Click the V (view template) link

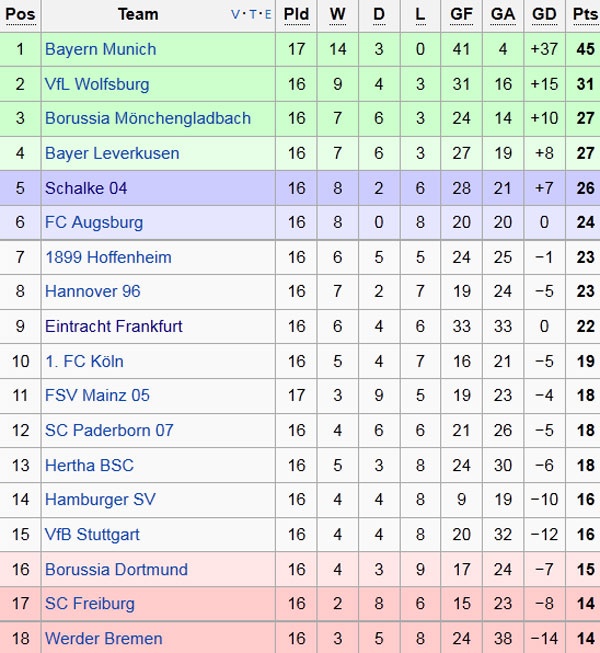tap(236, 14)
